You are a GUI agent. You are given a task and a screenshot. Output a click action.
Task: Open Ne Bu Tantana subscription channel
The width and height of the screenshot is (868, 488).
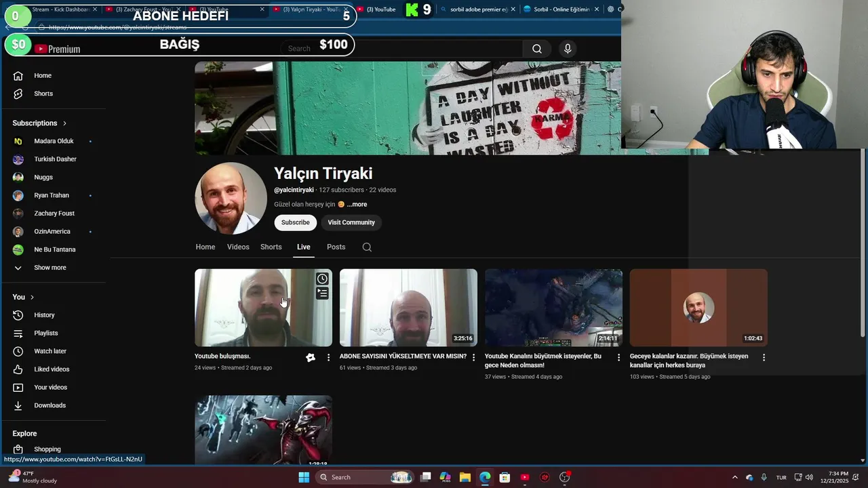(55, 249)
